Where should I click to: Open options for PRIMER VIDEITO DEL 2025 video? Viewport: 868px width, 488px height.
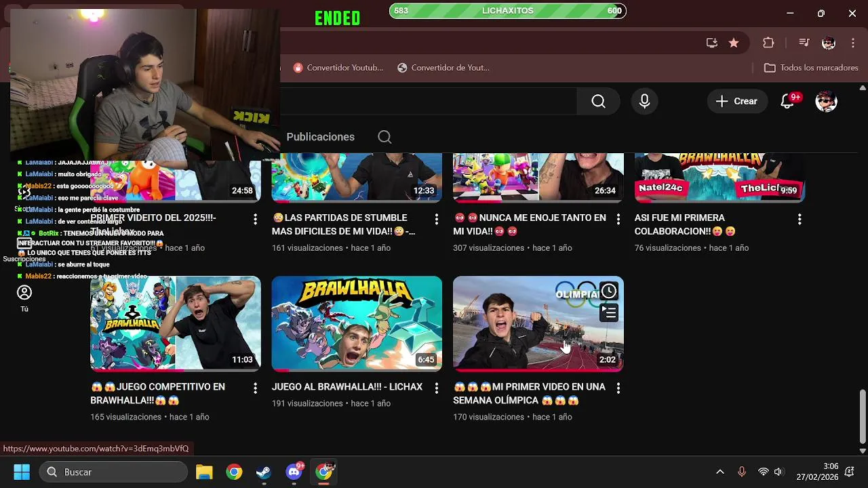click(255, 219)
